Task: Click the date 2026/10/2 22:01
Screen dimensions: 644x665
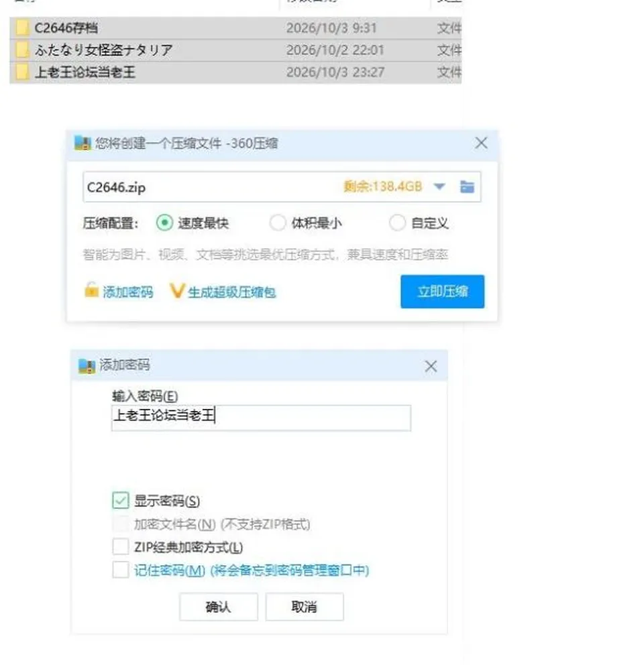Action: [x=335, y=50]
